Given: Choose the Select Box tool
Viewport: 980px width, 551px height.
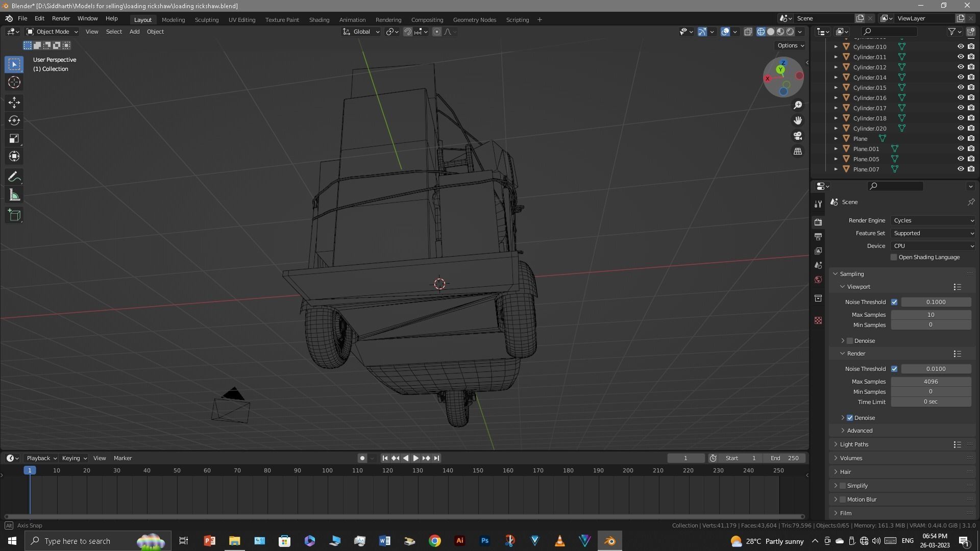Looking at the screenshot, I should coord(14,64).
